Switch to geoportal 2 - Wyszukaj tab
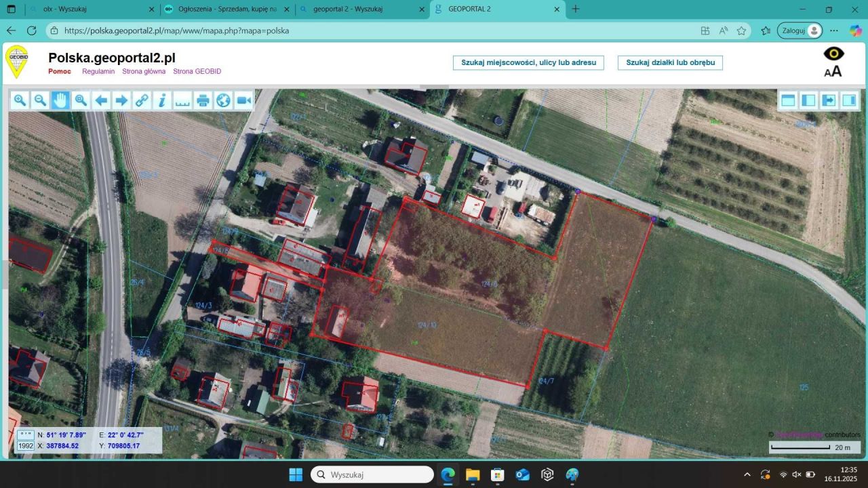 (x=362, y=9)
